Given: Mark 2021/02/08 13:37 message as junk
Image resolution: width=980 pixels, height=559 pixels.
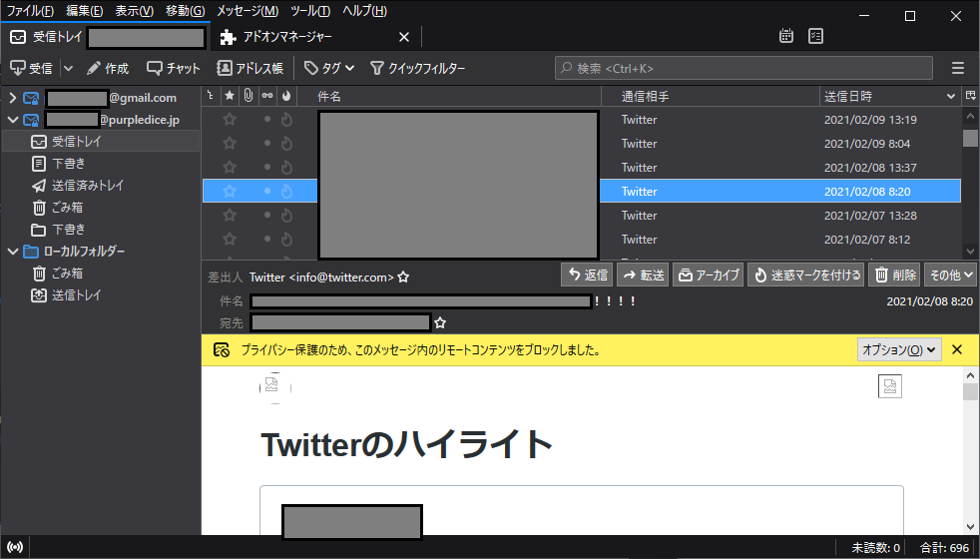Looking at the screenshot, I should click(286, 167).
